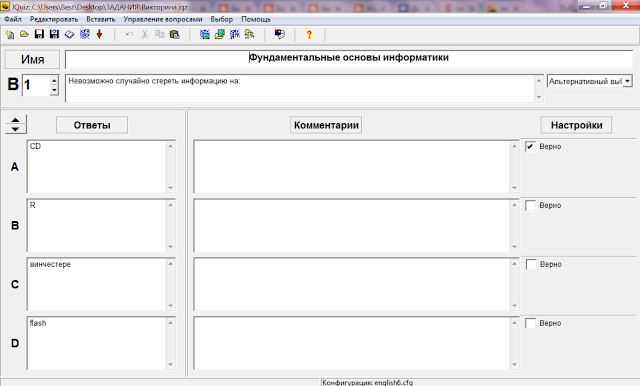The width and height of the screenshot is (640, 386).
Task: Add a reading text (book icon)
Action: click(69, 35)
